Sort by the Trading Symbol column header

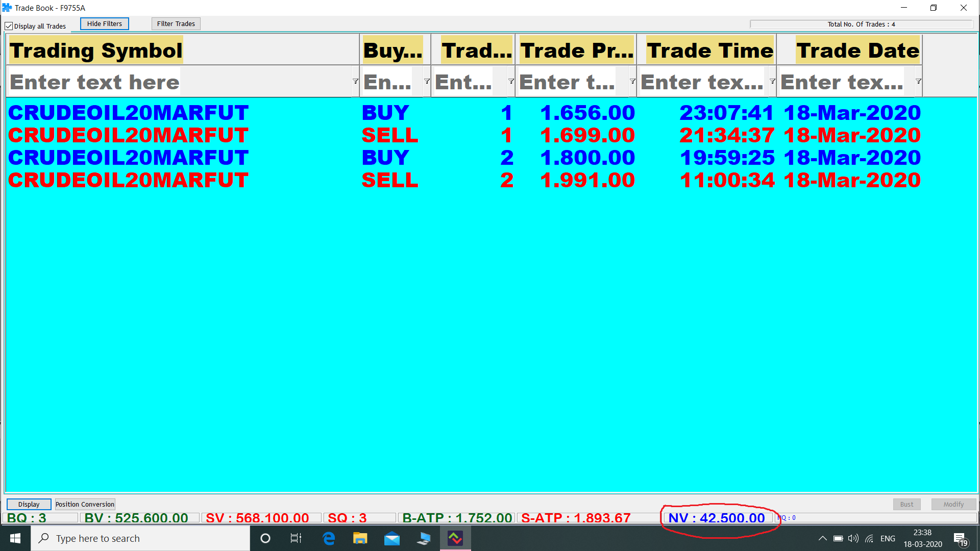click(96, 51)
